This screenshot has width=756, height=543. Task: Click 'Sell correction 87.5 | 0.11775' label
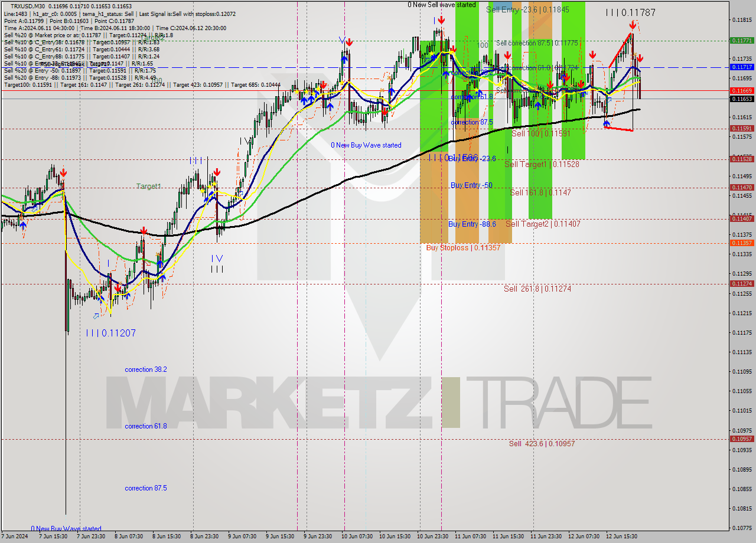click(537, 43)
